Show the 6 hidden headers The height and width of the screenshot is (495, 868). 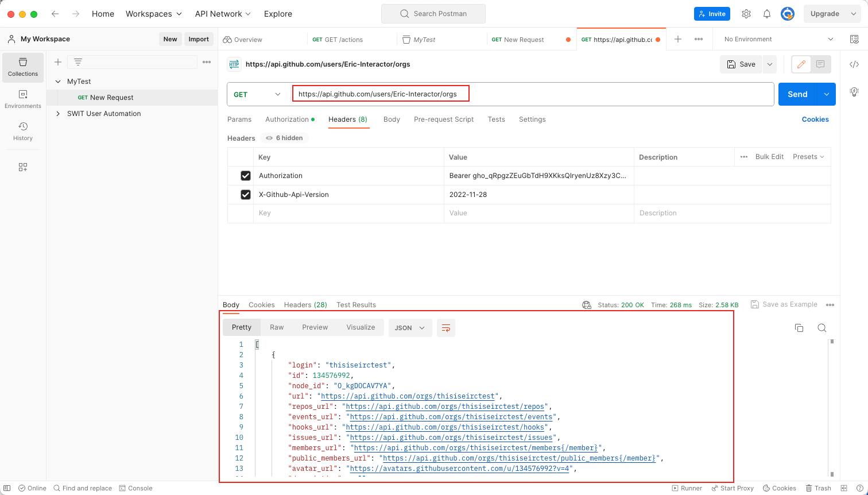click(x=285, y=138)
